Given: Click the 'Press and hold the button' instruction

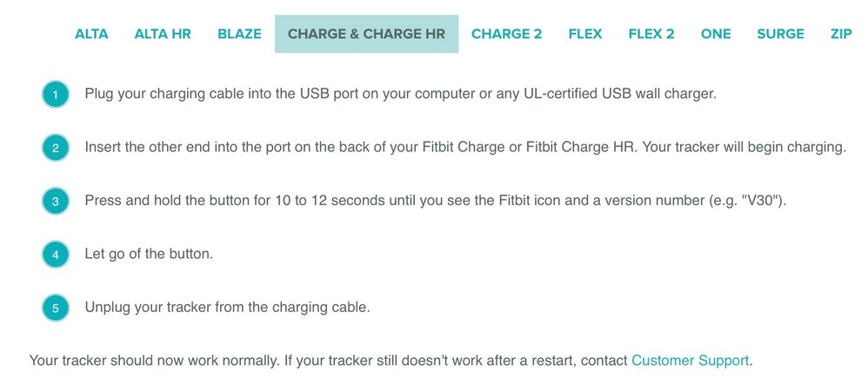Looking at the screenshot, I should point(435,201).
